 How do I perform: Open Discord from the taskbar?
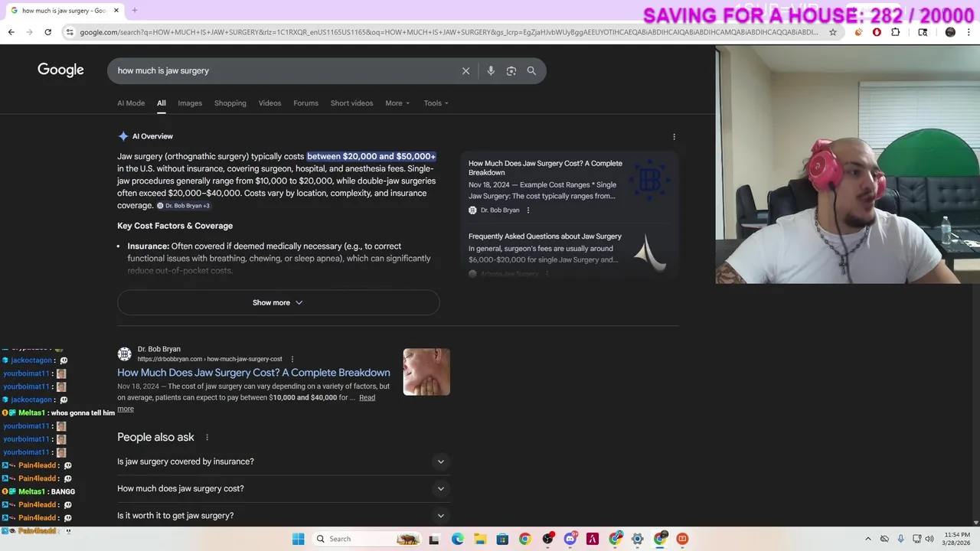click(x=570, y=539)
